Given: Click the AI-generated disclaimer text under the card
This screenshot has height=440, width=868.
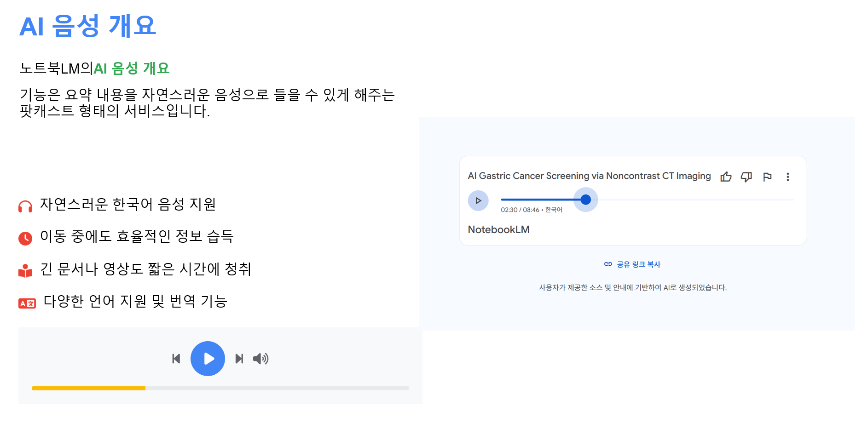Looking at the screenshot, I should pos(633,287).
